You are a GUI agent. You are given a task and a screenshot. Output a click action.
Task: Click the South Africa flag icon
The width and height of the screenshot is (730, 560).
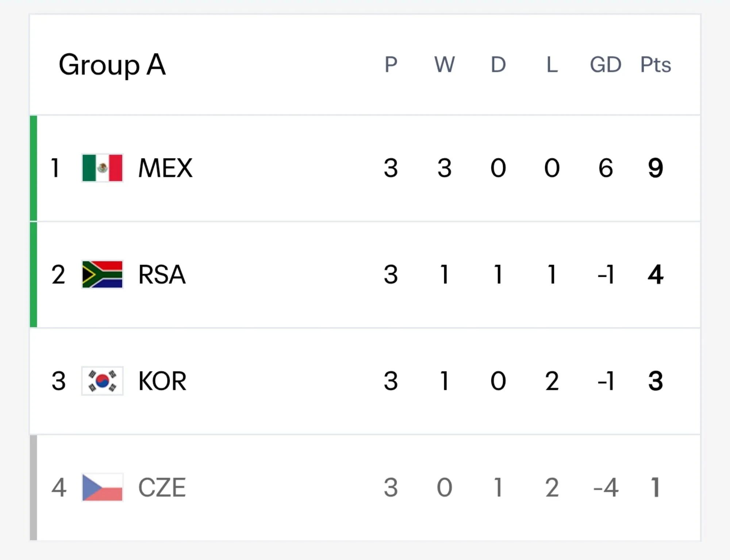click(x=102, y=275)
